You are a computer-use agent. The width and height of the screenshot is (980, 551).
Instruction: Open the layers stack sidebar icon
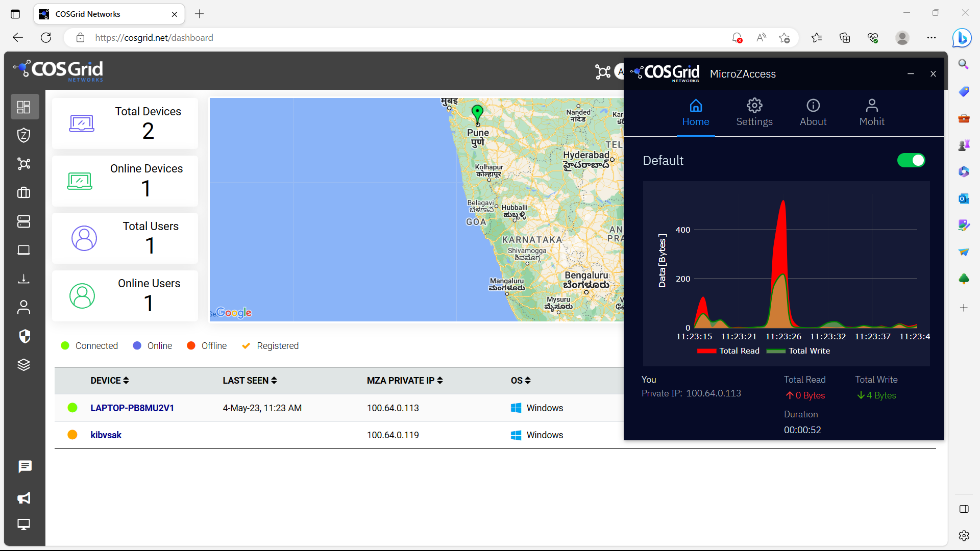pos(24,365)
